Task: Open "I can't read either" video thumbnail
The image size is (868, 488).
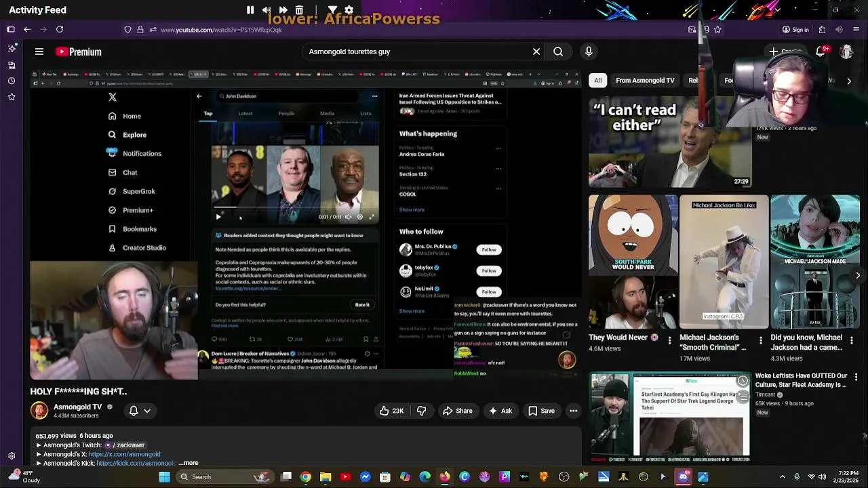Action: (670, 141)
